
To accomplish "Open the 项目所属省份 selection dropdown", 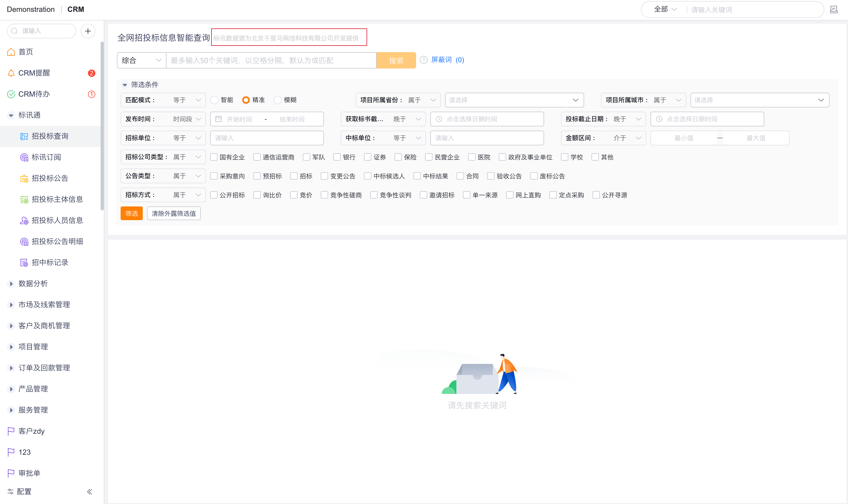I will pyautogui.click(x=514, y=100).
